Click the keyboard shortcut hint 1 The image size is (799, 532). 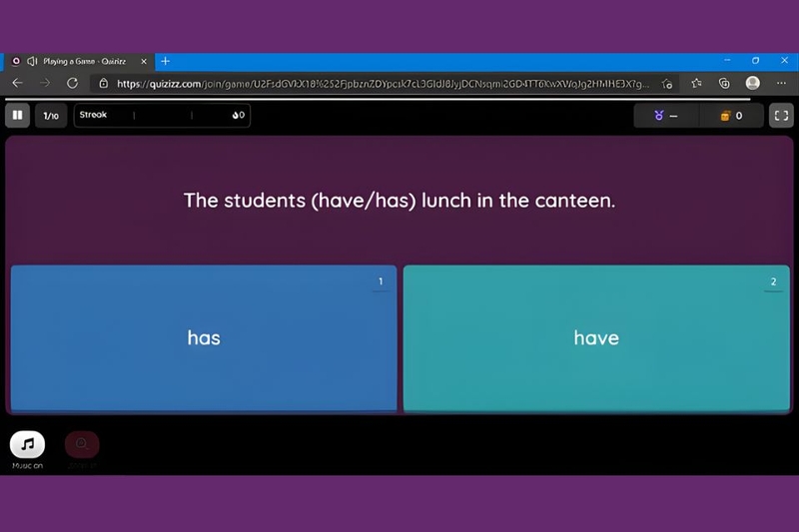coord(381,281)
